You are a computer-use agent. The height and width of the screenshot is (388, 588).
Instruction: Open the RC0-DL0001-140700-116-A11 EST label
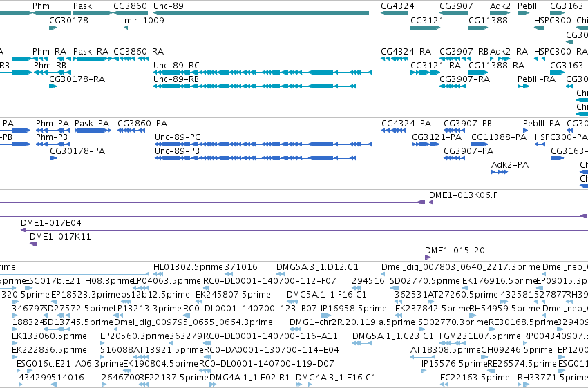coord(270,336)
